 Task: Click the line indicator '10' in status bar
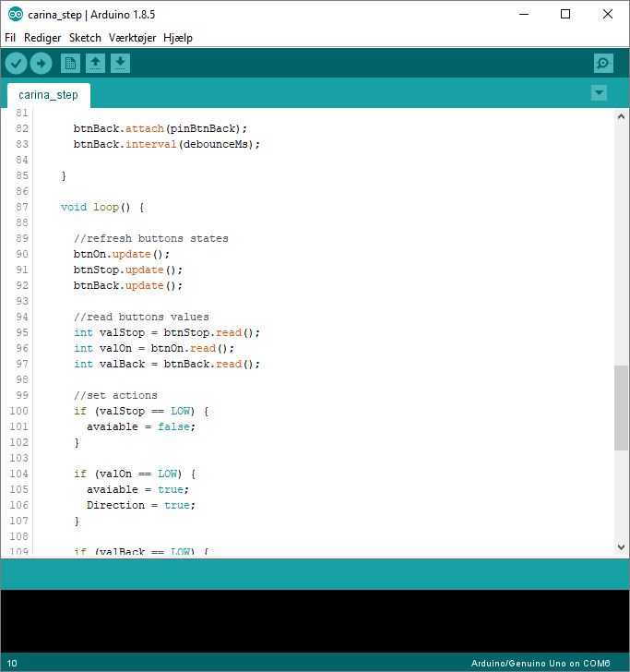pos(12,664)
